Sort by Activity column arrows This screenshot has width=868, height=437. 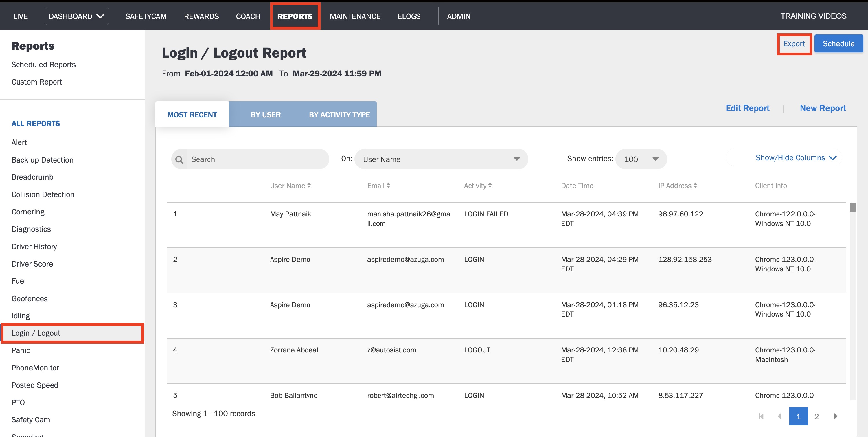tap(490, 185)
